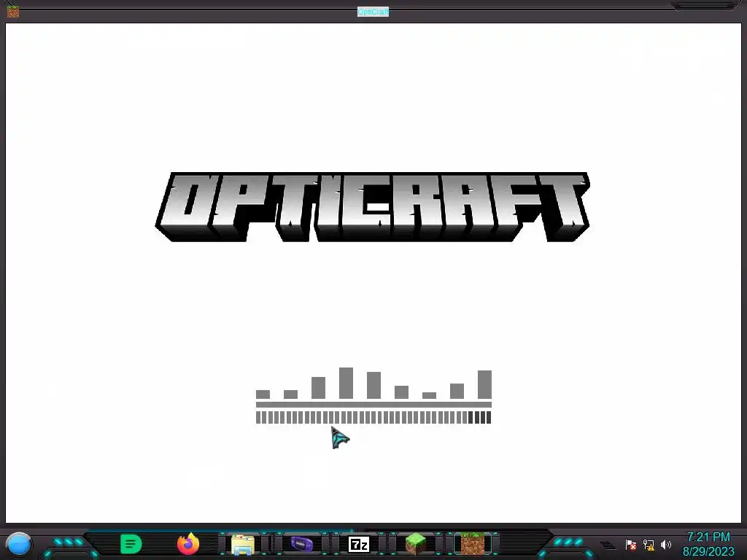Show hidden tray icons
Screen dimensions: 747x560
tap(608, 545)
